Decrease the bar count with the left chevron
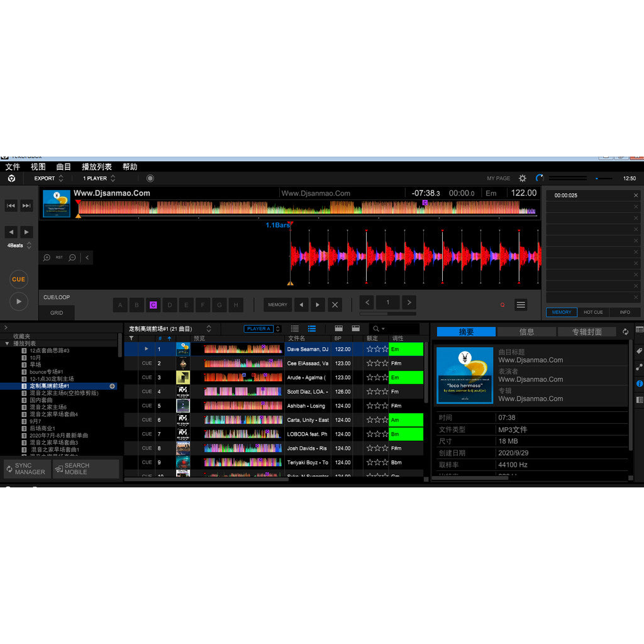Screen dimensions: 644x644 pyautogui.click(x=367, y=303)
